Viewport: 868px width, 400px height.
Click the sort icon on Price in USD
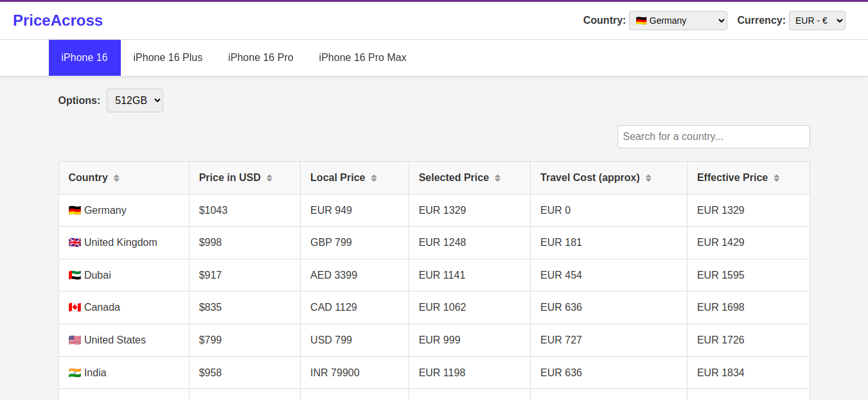(269, 178)
